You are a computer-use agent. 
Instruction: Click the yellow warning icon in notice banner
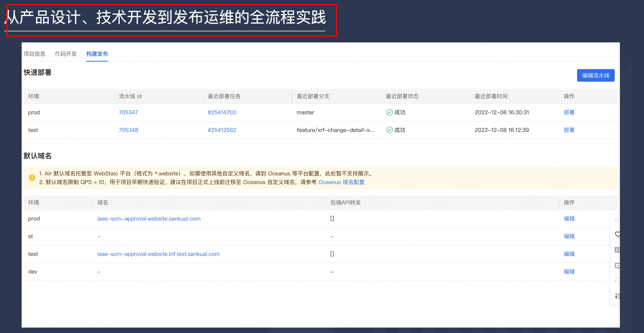[32, 178]
